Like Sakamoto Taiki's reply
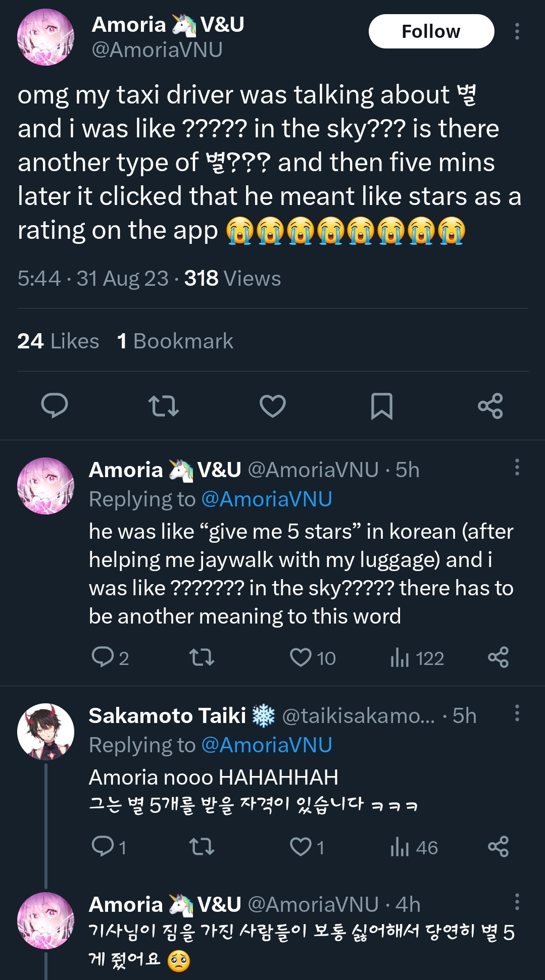The height and width of the screenshot is (980, 545). 301,847
